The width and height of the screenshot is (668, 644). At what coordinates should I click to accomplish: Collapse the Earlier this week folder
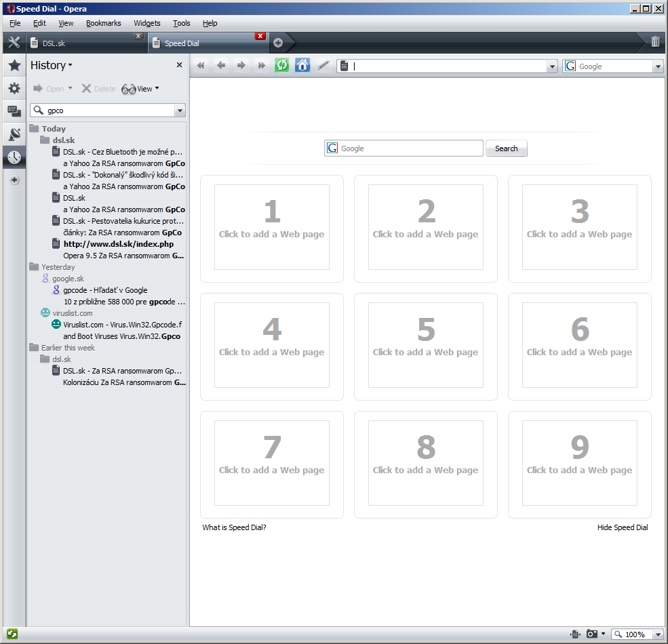coord(34,347)
